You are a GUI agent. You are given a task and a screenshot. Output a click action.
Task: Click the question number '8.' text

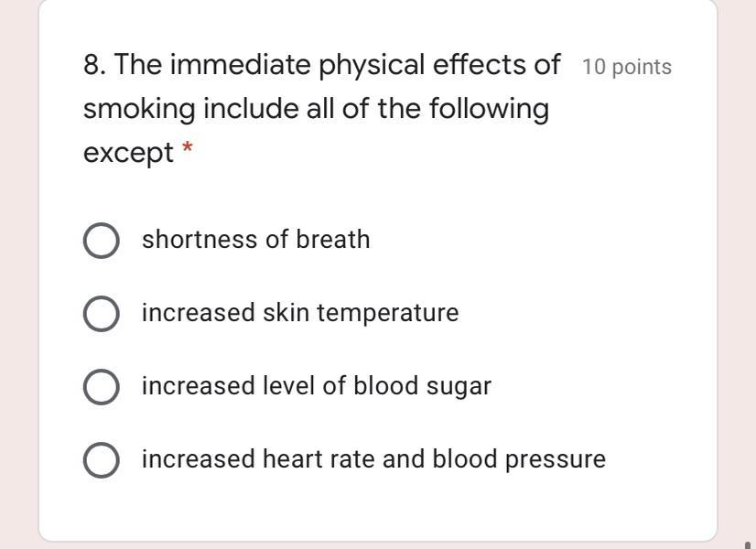(x=95, y=65)
